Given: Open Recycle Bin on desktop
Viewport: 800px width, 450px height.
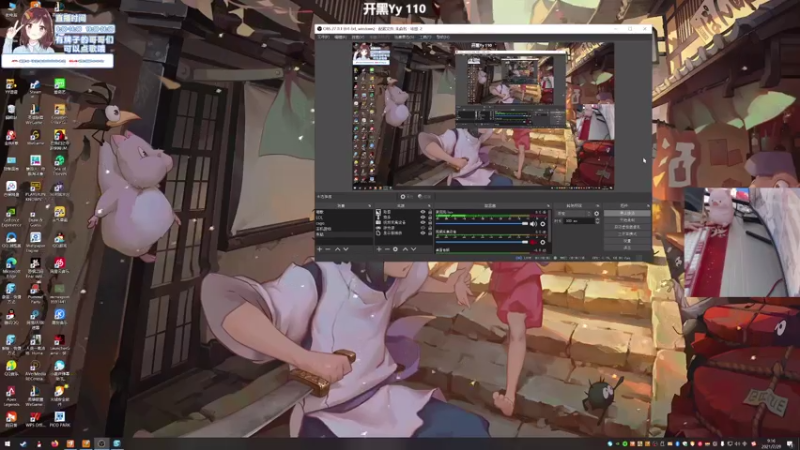Looking at the screenshot, I should [11, 111].
